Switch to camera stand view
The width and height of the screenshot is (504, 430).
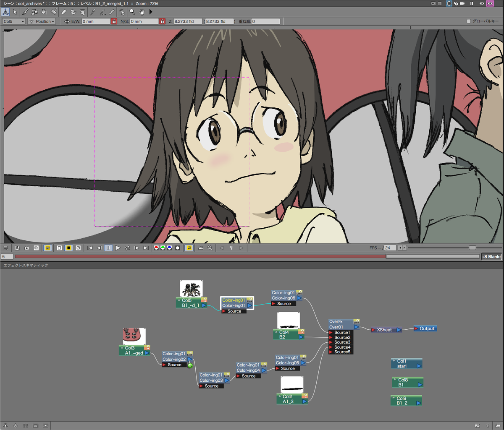point(449,3)
